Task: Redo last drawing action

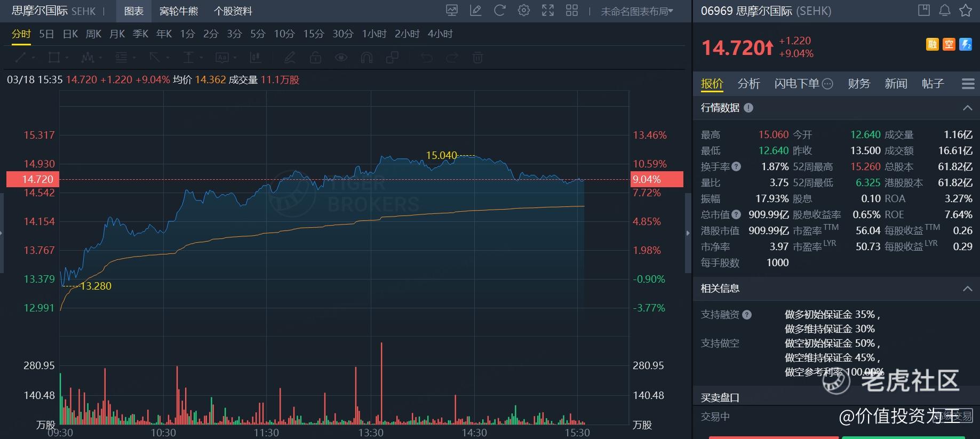Action: [452, 57]
